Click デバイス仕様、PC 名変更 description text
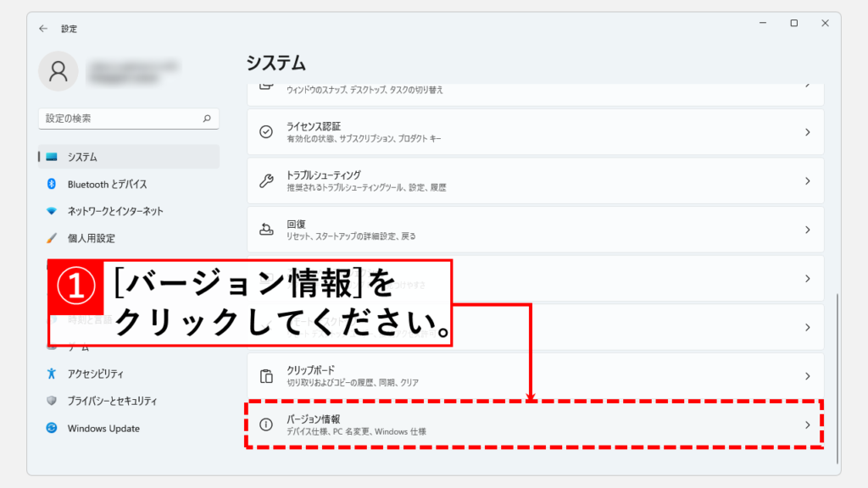Viewport: 868px width, 488px height. (x=356, y=431)
